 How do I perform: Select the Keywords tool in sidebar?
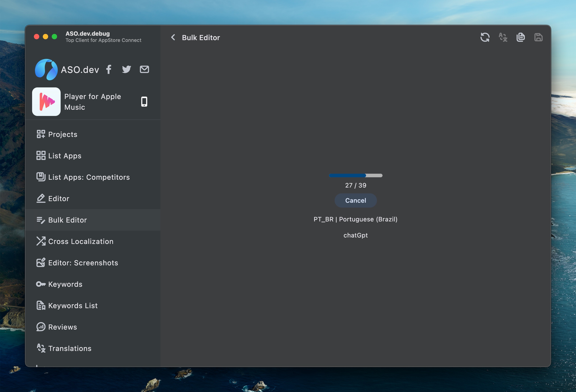pyautogui.click(x=65, y=284)
